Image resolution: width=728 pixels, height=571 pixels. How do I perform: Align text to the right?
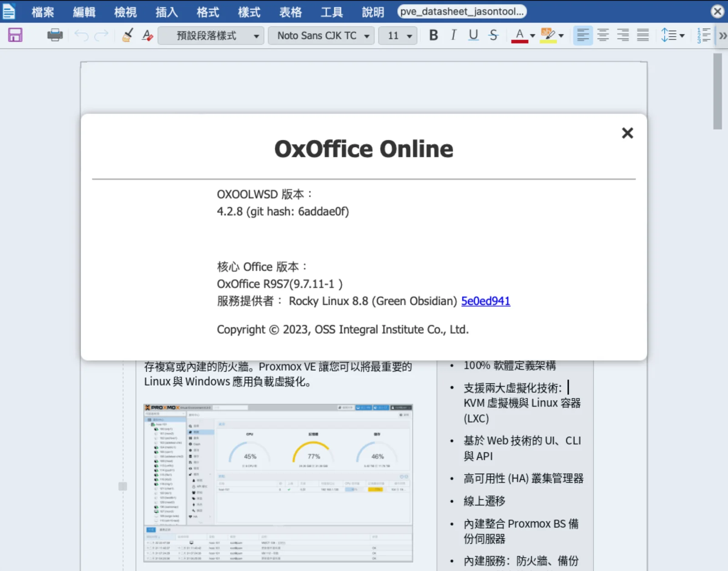click(623, 35)
